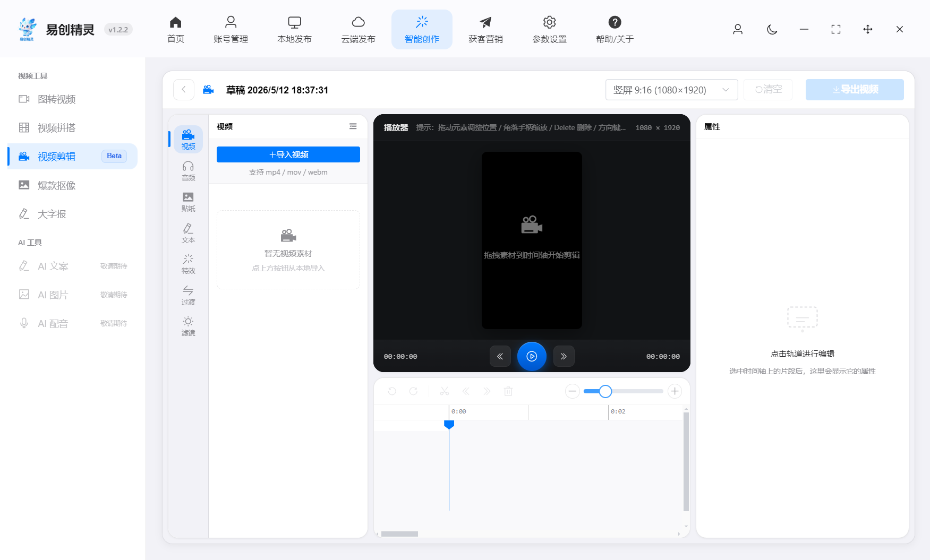Open 账号管理 account management
930x560 pixels.
[x=231, y=30]
